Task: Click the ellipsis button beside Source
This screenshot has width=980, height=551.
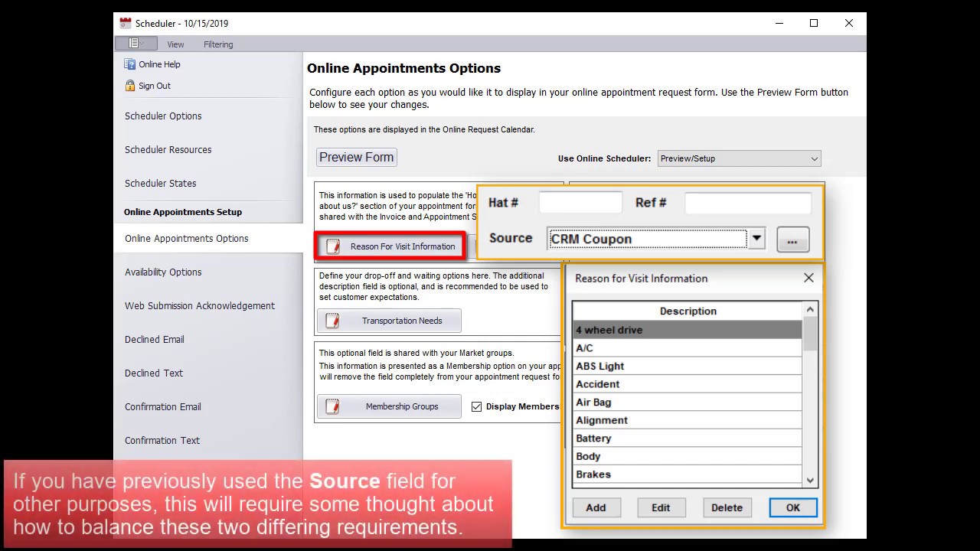Action: tap(792, 240)
